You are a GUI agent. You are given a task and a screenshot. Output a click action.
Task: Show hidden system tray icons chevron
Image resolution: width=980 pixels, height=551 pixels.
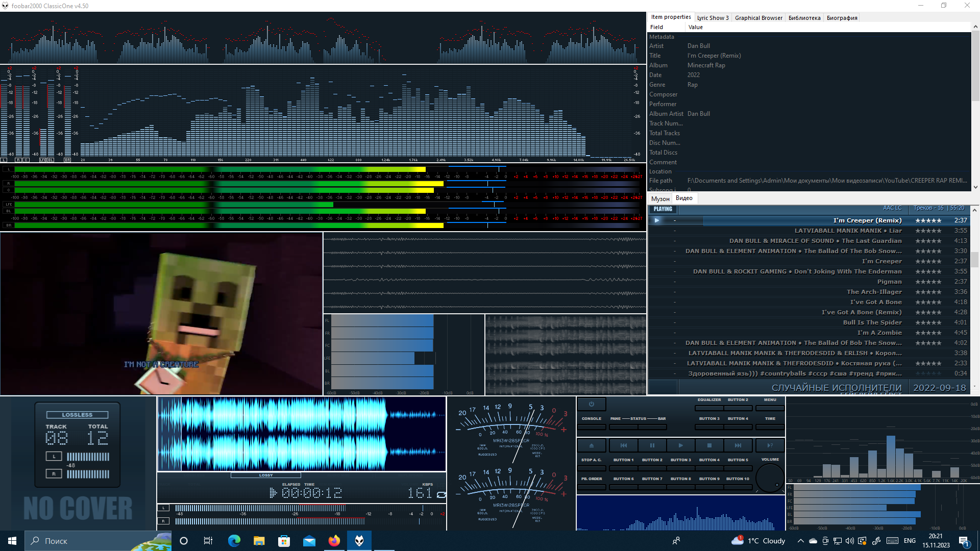tap(800, 541)
